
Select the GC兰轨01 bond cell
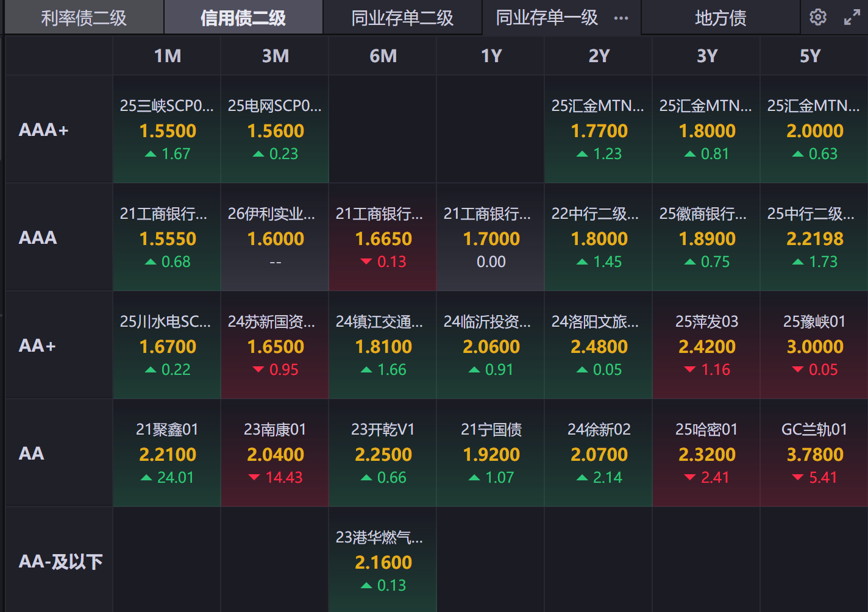coord(814,454)
